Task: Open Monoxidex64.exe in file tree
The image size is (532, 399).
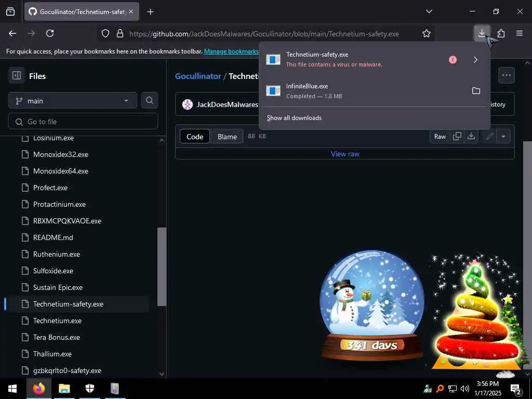Action: (61, 171)
